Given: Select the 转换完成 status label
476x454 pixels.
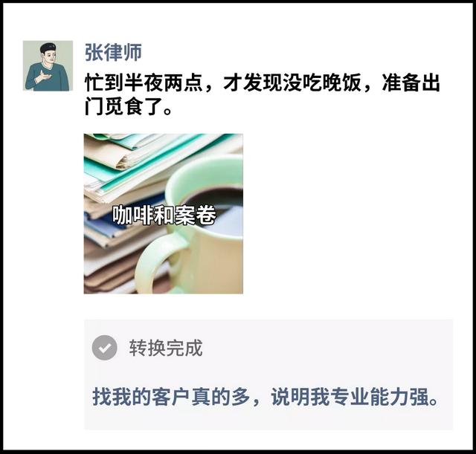Looking at the screenshot, I should [166, 348].
